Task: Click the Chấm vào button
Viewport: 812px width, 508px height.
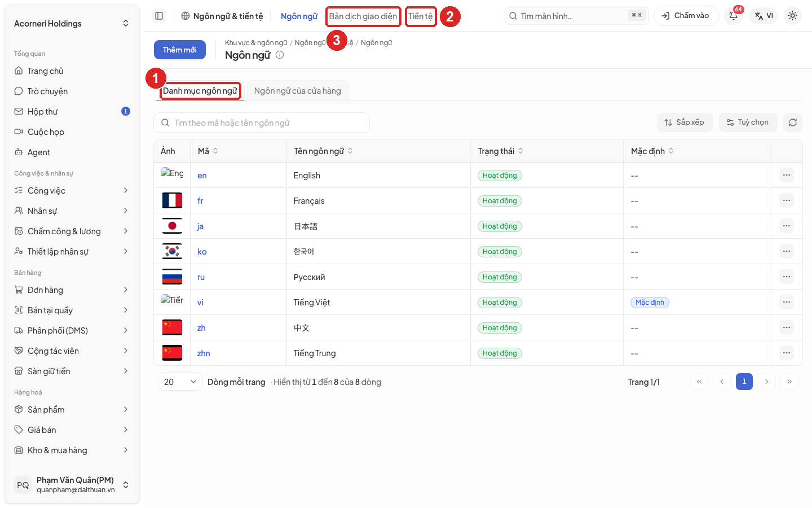Action: click(x=686, y=16)
